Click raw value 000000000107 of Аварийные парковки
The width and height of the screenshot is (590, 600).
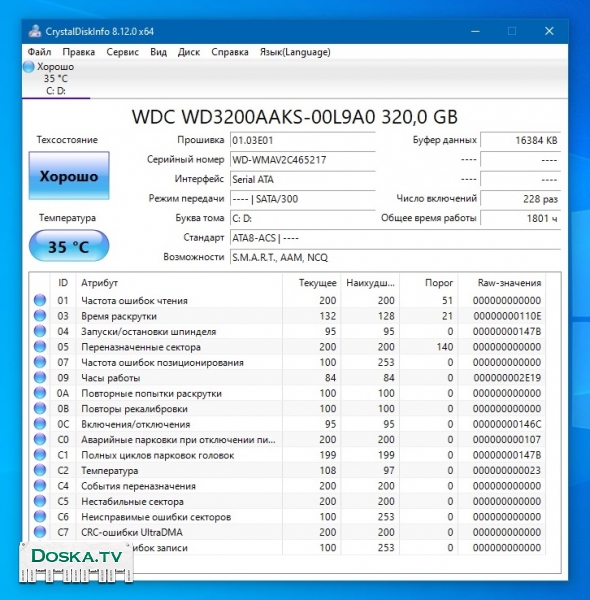(507, 439)
